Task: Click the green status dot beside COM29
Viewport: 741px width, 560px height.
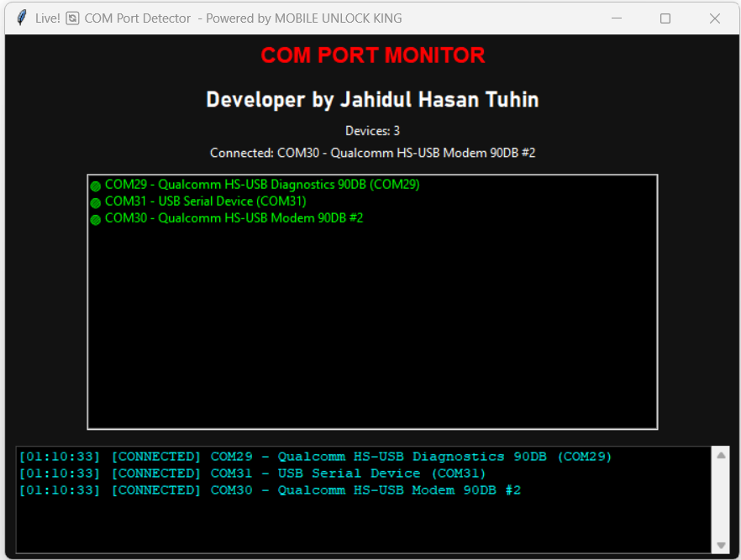Action: pos(96,186)
